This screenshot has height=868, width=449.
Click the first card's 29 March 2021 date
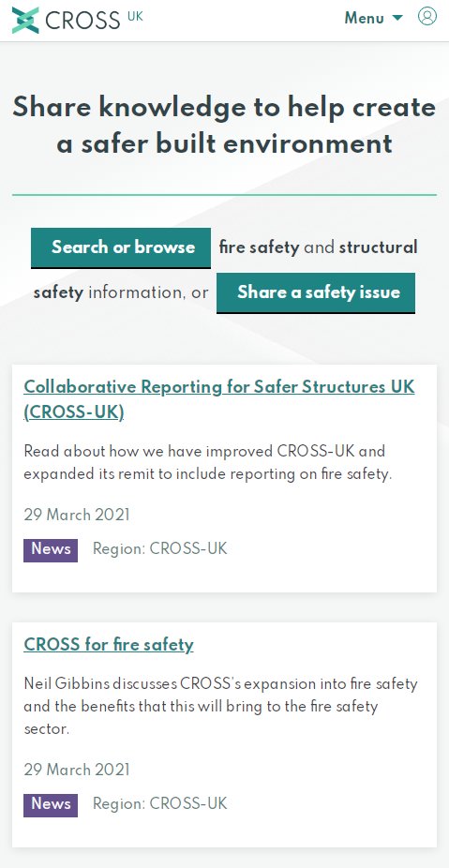77,516
